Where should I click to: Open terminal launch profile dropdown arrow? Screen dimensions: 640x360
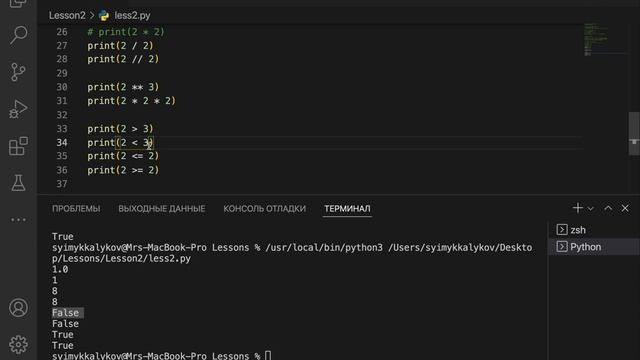(x=590, y=209)
